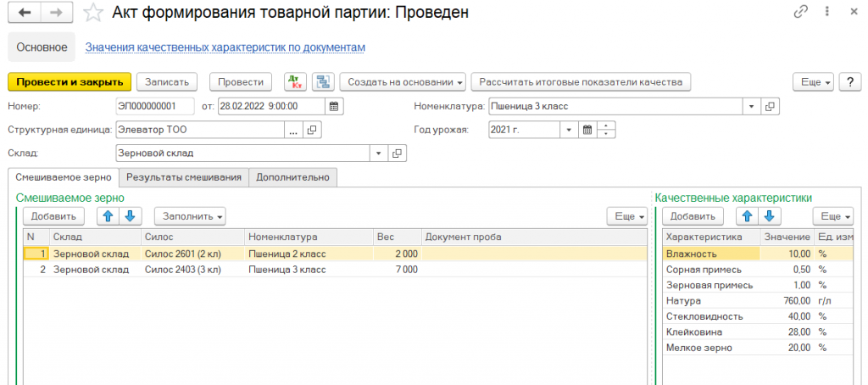868x385 pixels.
Task: Open Значения качественных характеристик по документам link
Action: tap(225, 47)
